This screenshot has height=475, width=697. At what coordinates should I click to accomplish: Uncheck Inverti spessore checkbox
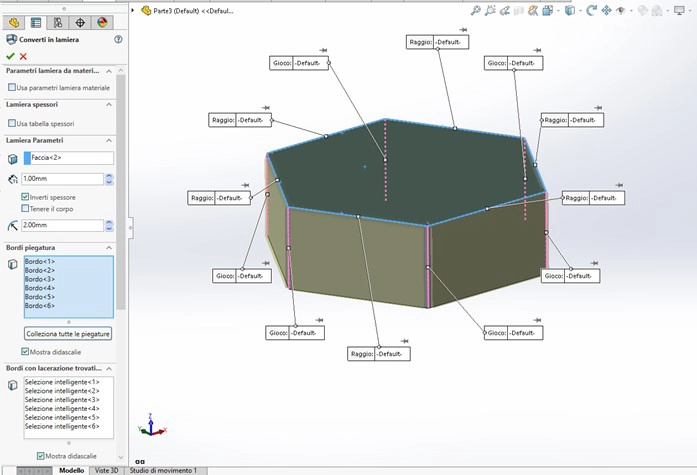coord(26,197)
